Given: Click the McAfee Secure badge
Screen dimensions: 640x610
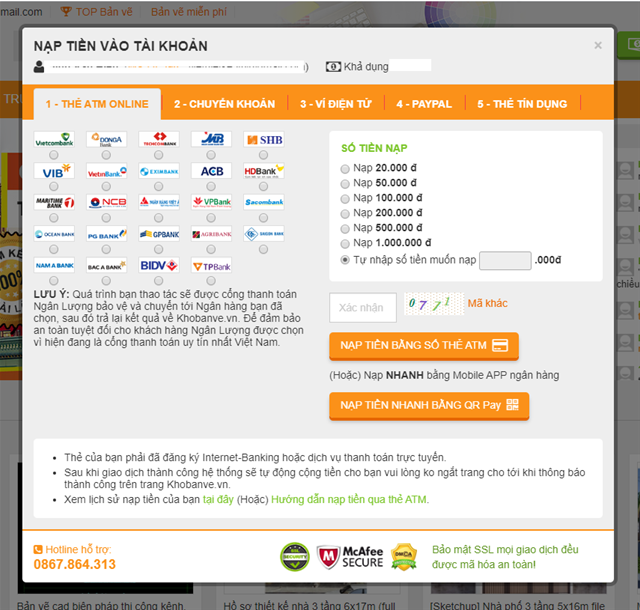Looking at the screenshot, I should (x=350, y=557).
